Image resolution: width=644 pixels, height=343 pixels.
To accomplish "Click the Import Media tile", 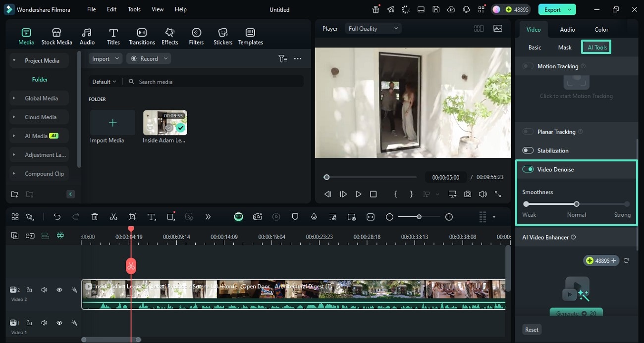I will point(112,127).
